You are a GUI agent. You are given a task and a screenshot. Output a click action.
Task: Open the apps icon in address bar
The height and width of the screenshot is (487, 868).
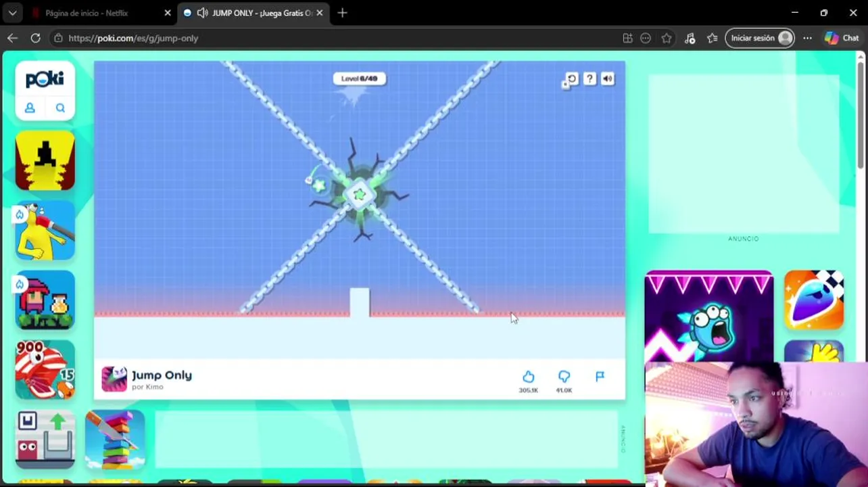(x=627, y=38)
